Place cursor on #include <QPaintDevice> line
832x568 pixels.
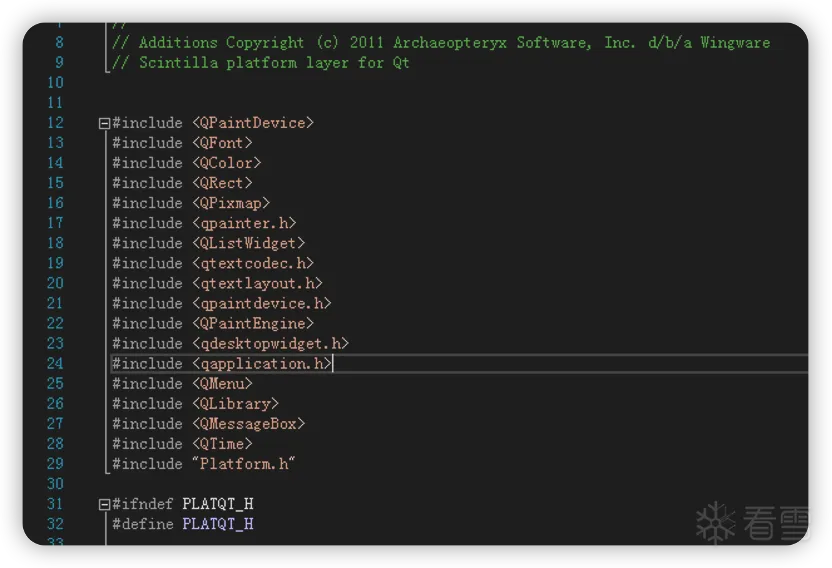point(212,123)
